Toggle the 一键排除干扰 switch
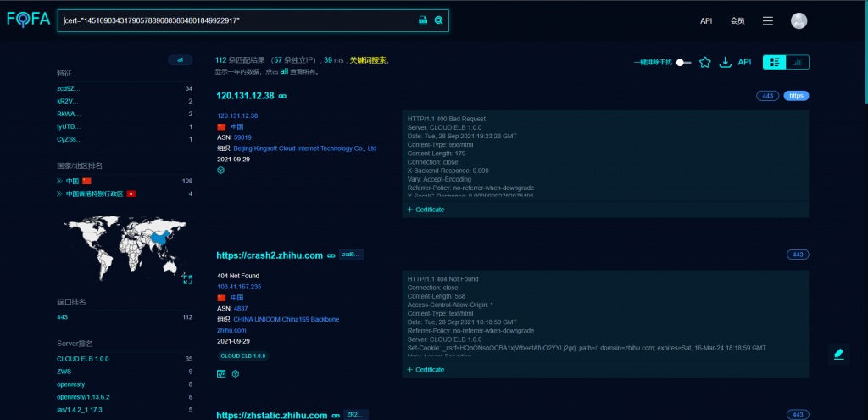This screenshot has width=868, height=420. coord(684,63)
